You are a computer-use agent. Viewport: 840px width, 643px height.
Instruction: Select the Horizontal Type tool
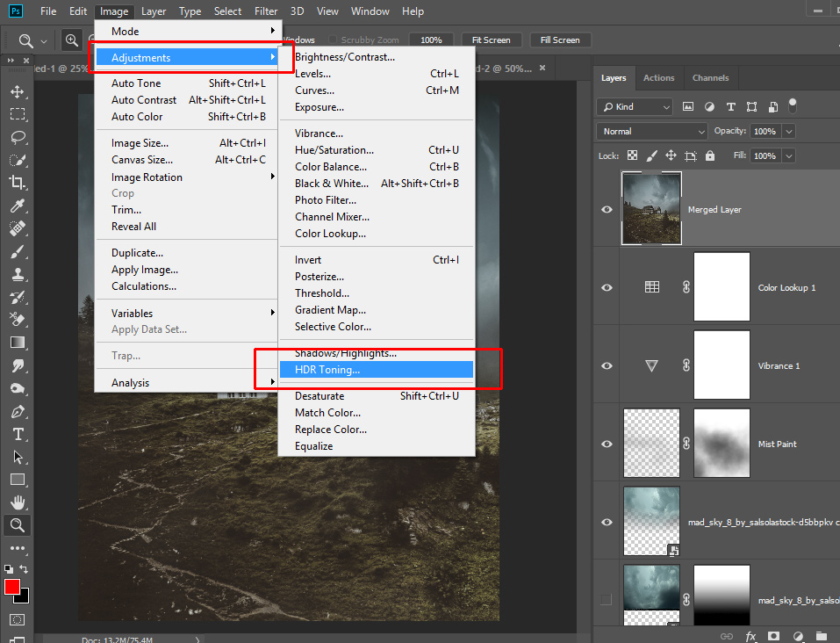[18, 434]
